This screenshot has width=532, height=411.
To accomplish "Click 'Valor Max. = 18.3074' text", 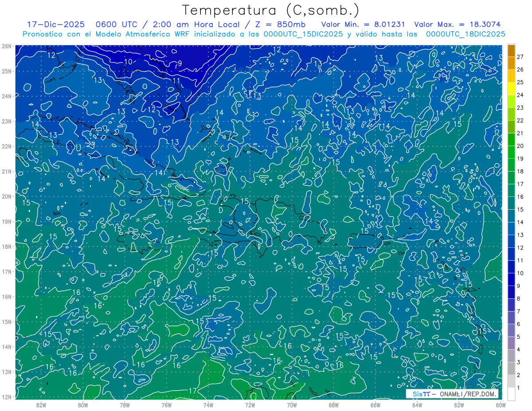I will (x=458, y=24).
